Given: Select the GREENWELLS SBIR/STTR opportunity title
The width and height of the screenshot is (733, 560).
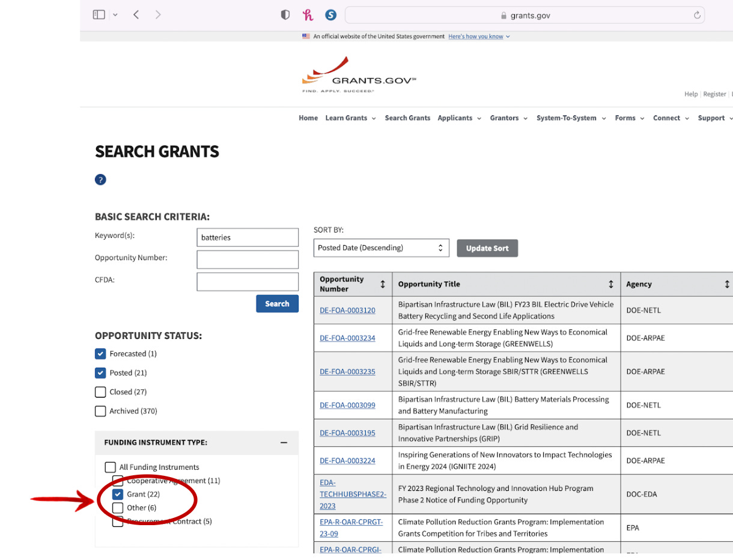Looking at the screenshot, I should click(503, 371).
